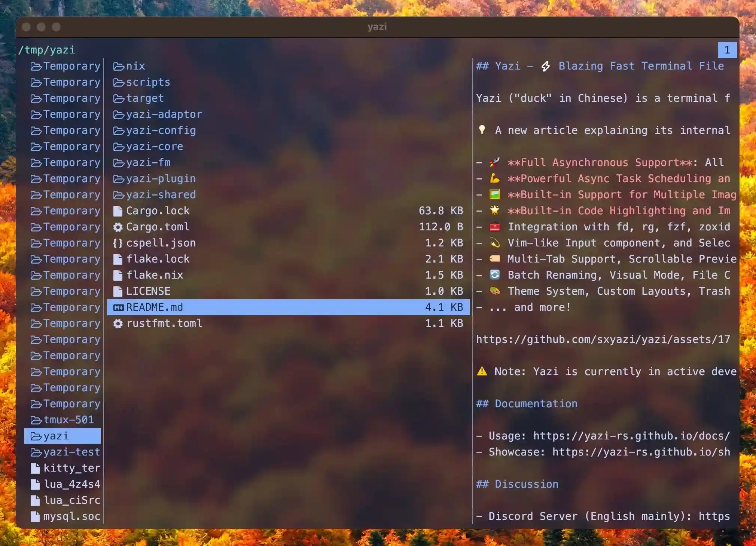Click the Markdown icon beside README.md
Image resolution: width=756 pixels, height=546 pixels.
coord(118,307)
